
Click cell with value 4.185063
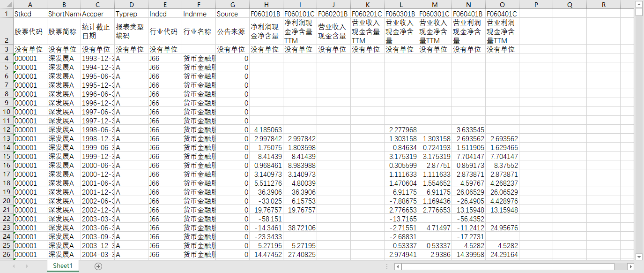click(x=266, y=129)
